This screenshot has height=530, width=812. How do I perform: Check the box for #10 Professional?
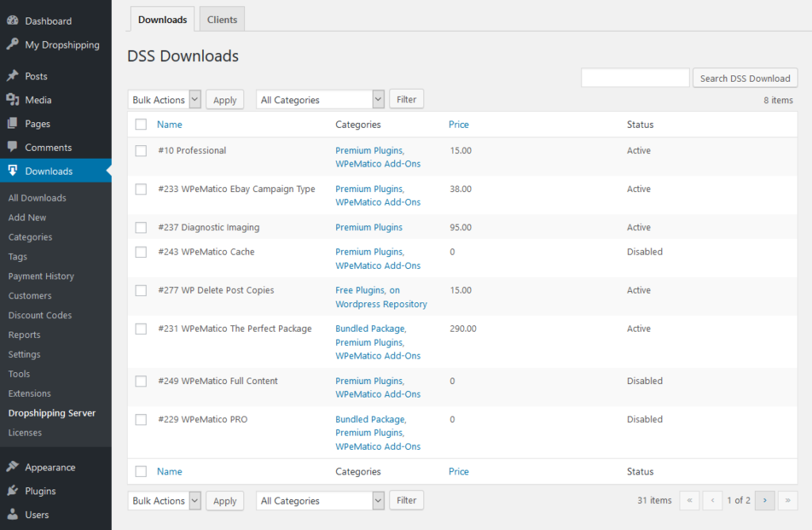(x=141, y=151)
